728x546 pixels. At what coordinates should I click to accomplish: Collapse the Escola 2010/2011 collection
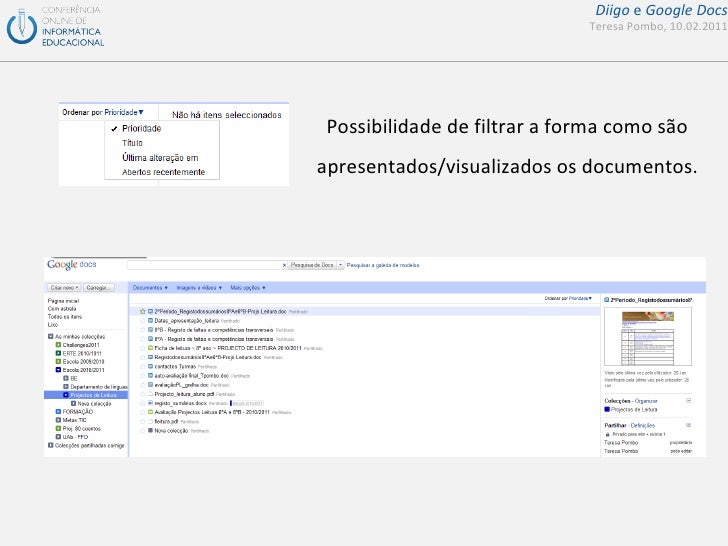click(58, 370)
